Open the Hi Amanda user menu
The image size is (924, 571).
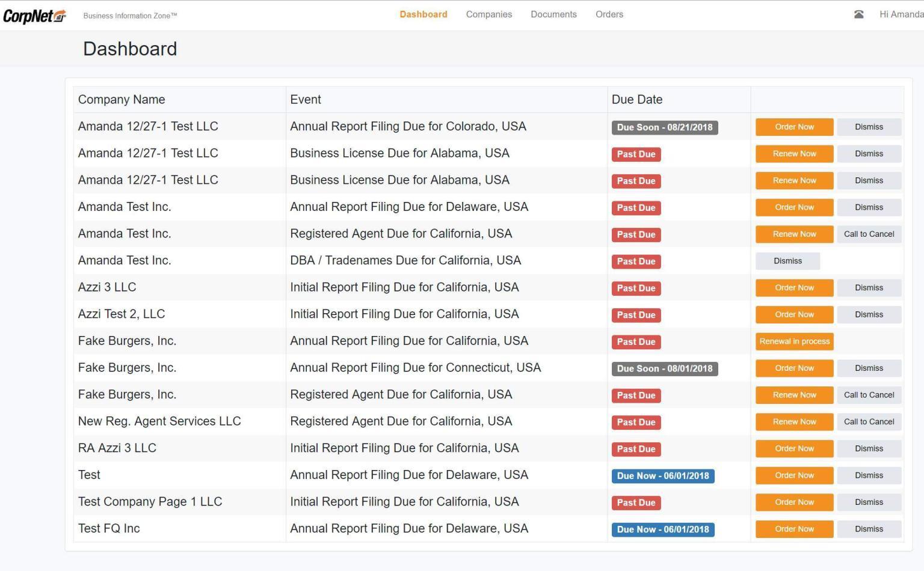coord(901,14)
